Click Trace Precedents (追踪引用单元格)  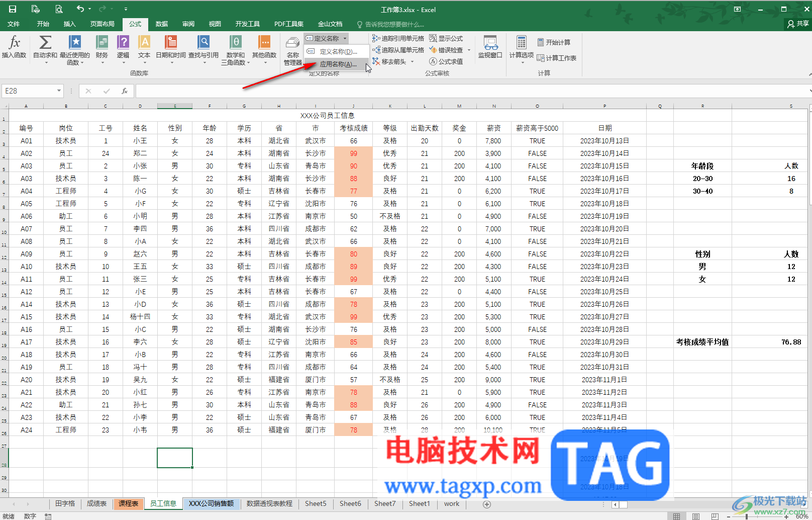[398, 38]
